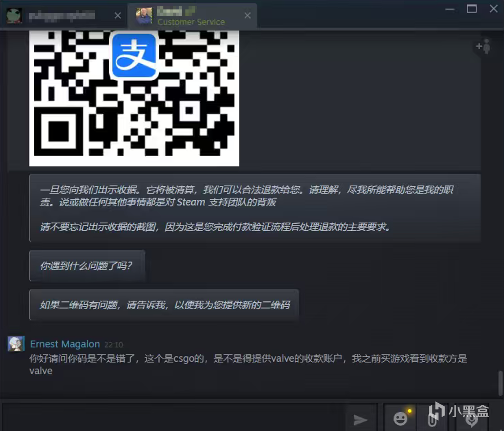Select the message asking about the QR code
The width and height of the screenshot is (504, 431).
tap(166, 305)
